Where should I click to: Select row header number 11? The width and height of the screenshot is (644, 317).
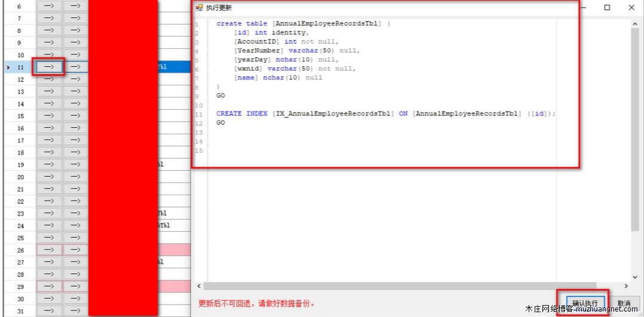tap(20, 67)
